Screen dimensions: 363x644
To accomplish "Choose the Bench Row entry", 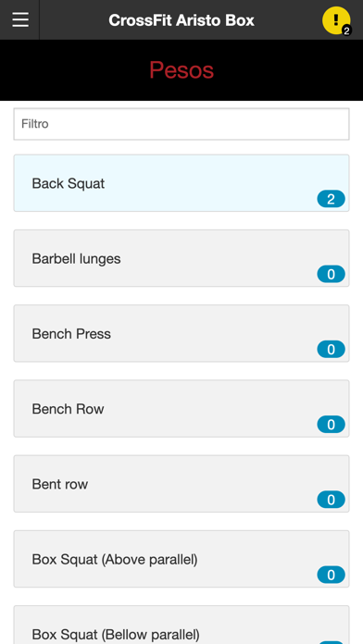I will point(181,409).
